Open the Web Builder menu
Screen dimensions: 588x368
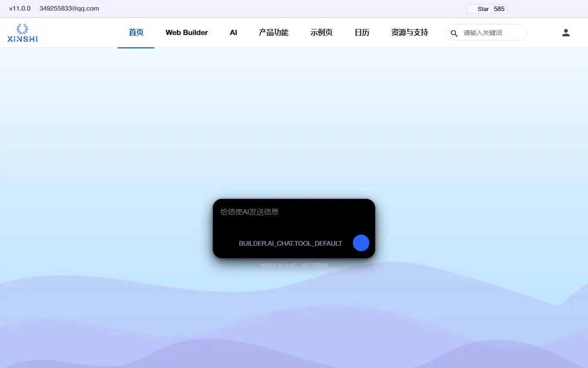point(187,33)
